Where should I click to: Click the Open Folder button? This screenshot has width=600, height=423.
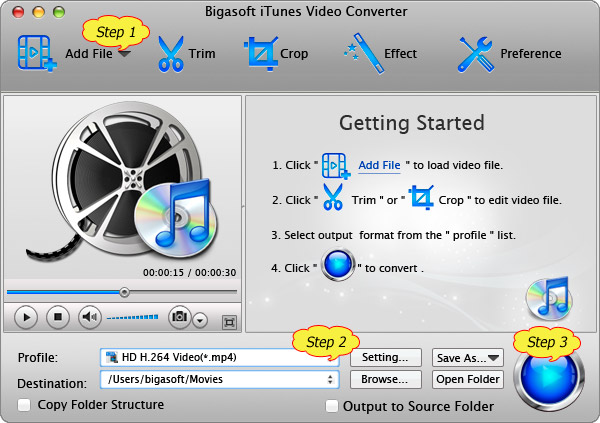click(468, 379)
